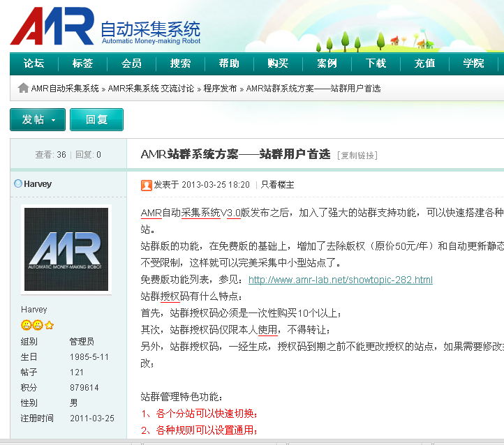The width and height of the screenshot is (504, 445).
Task: Go to the 会员 menu
Action: point(131,63)
